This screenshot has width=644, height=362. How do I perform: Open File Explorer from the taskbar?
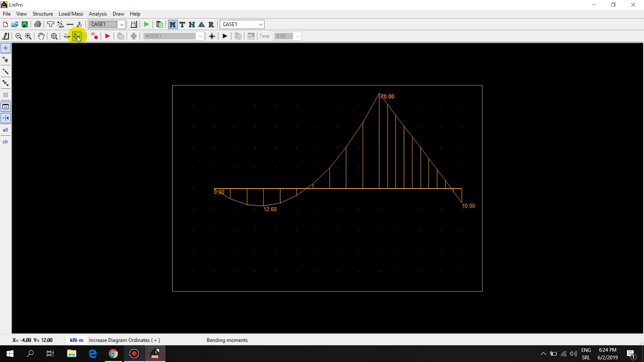(71, 354)
